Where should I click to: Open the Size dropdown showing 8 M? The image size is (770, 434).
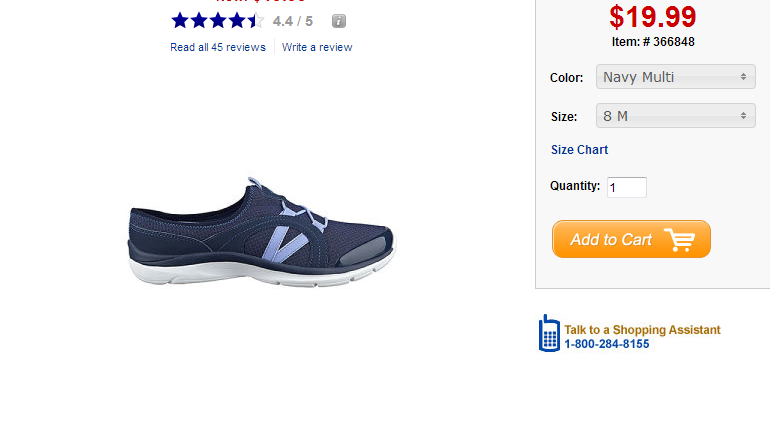[675, 116]
